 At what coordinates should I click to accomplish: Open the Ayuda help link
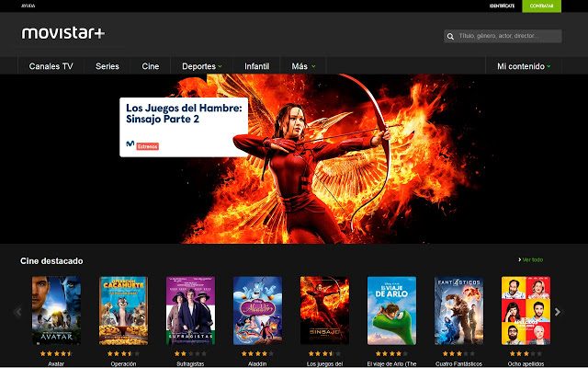pyautogui.click(x=28, y=6)
